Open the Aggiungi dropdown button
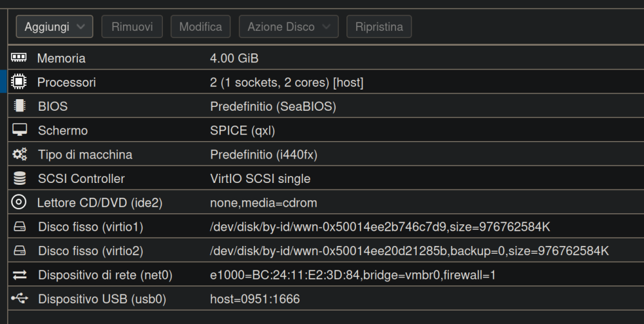The image size is (644, 324). (55, 26)
